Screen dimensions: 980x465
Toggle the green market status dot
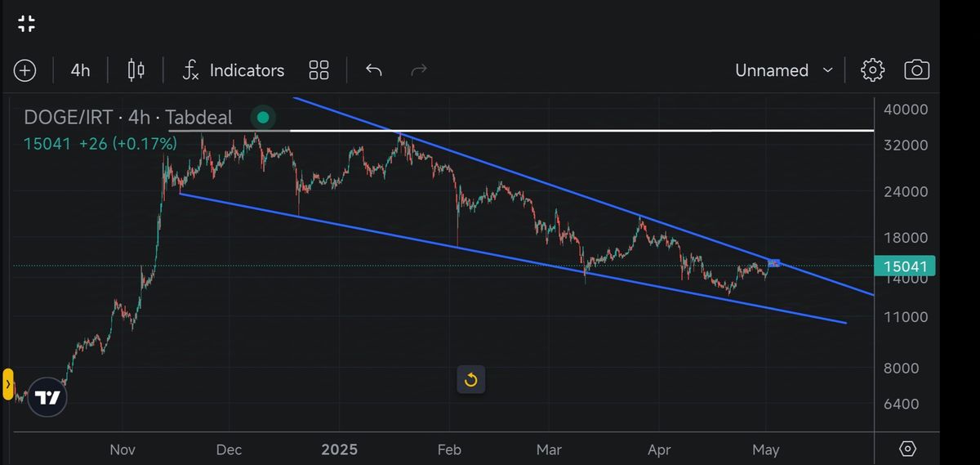pos(262,118)
